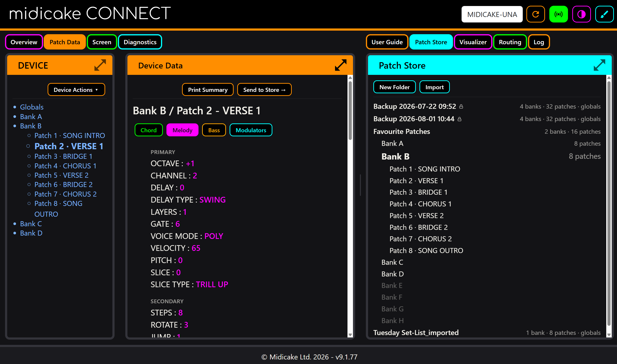Click greyed Bank H in Patch Store
The image size is (617, 364).
392,320
